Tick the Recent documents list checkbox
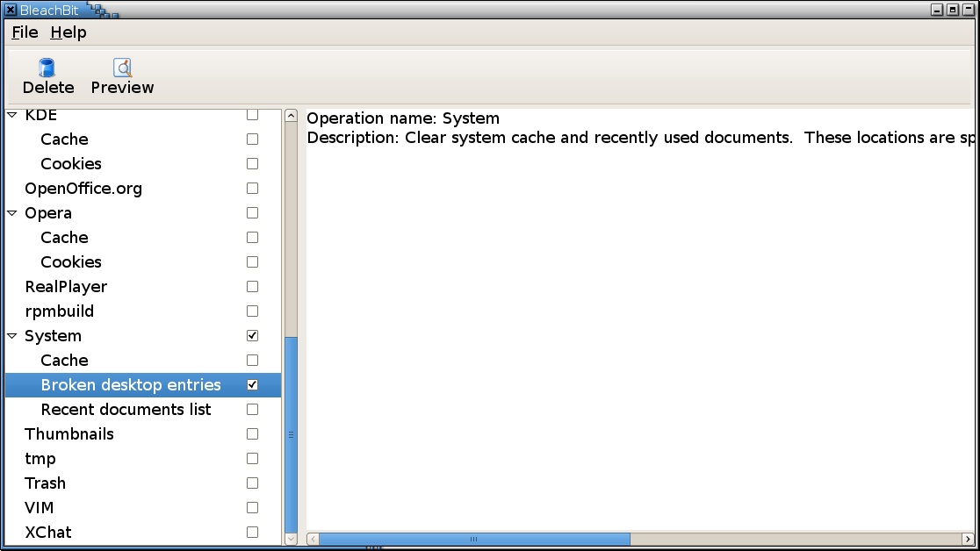Viewport: 980px width, 551px height. pos(252,410)
